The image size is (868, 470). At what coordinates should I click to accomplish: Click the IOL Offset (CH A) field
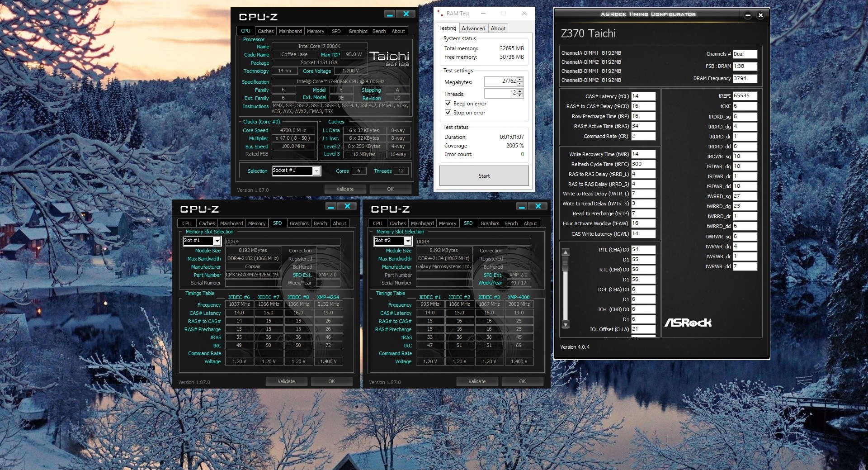(x=643, y=329)
